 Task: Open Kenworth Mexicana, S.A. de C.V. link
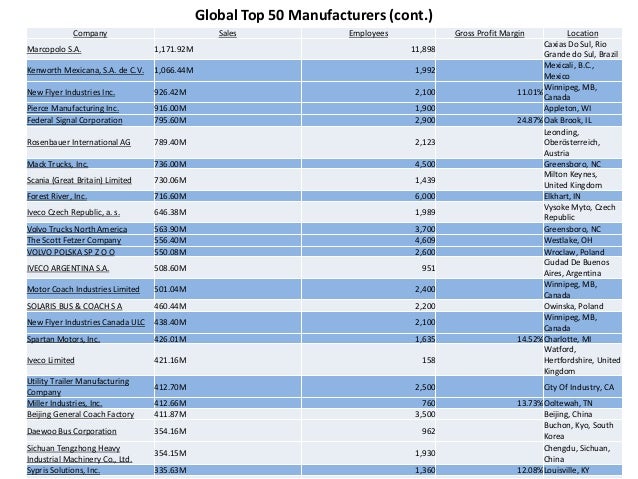[x=85, y=70]
